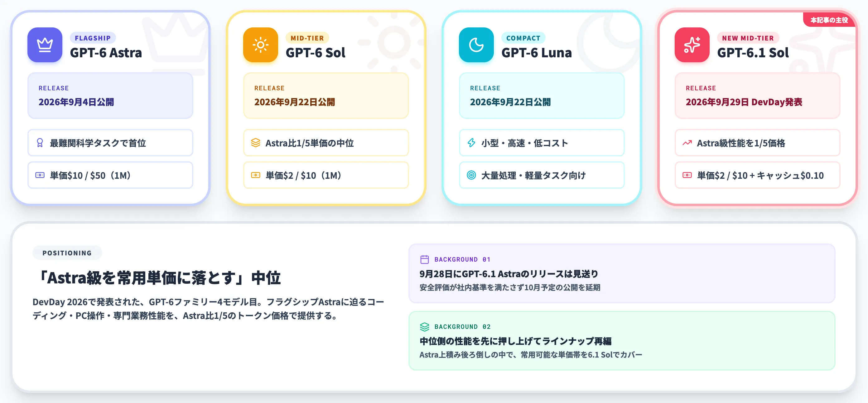Click the 大量処理・軽量タスク向け text
The height and width of the screenshot is (403, 868).
(533, 175)
